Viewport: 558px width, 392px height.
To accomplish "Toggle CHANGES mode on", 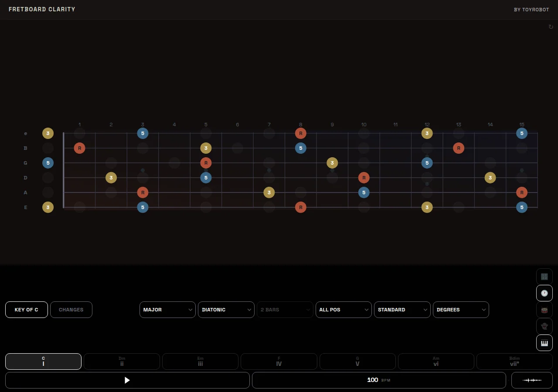I will pos(71,310).
